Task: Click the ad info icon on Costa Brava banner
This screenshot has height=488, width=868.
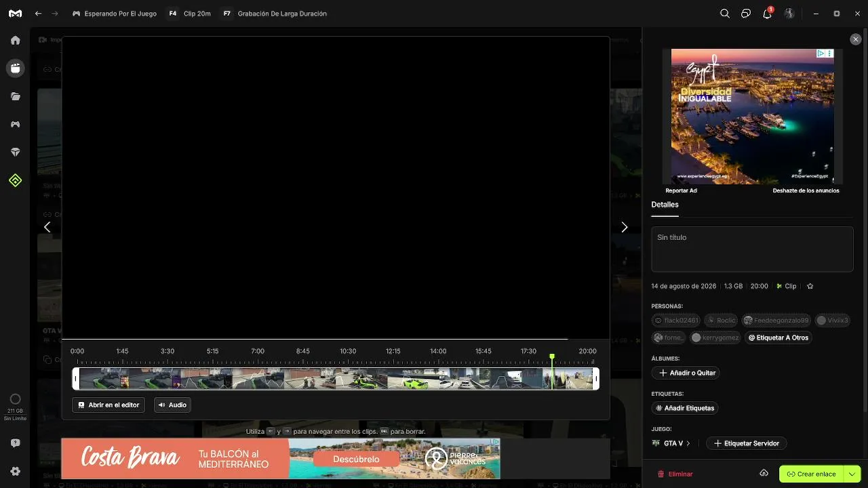Action: click(496, 442)
